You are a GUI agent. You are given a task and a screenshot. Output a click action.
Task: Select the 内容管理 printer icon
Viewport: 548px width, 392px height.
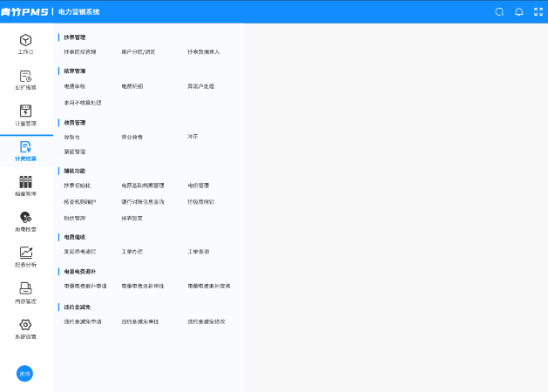pos(25,288)
